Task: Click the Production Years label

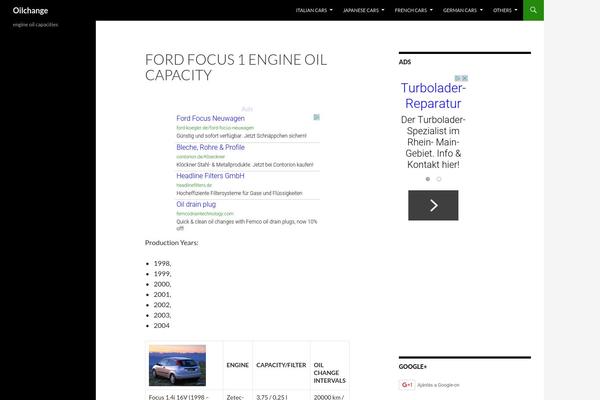Action: [171, 243]
